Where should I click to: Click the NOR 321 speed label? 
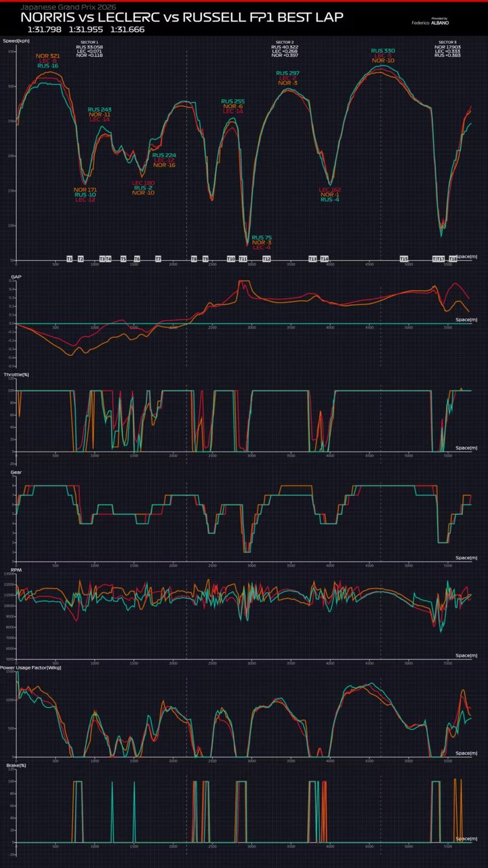point(48,56)
